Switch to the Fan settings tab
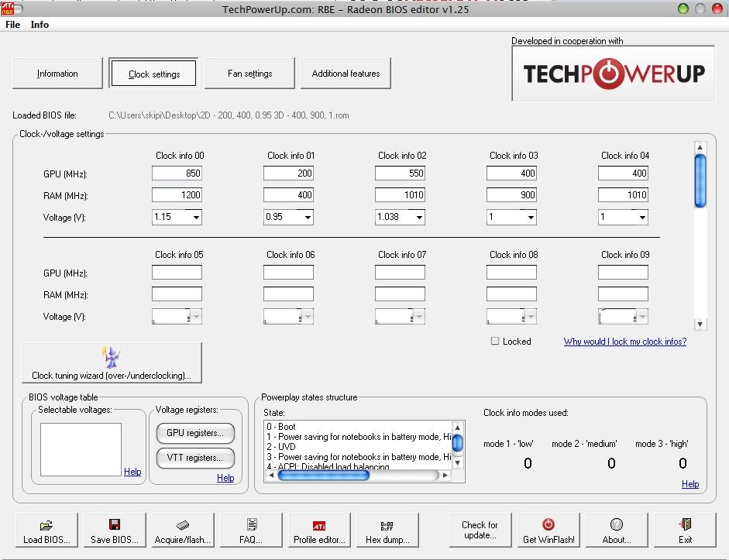729x560 pixels. (249, 74)
